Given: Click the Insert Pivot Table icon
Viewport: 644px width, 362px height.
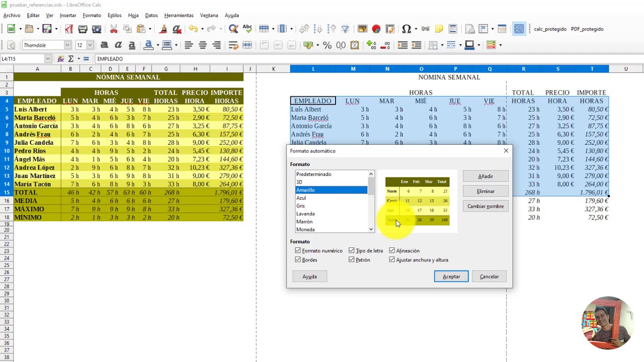Looking at the screenshot, I should click(x=390, y=29).
